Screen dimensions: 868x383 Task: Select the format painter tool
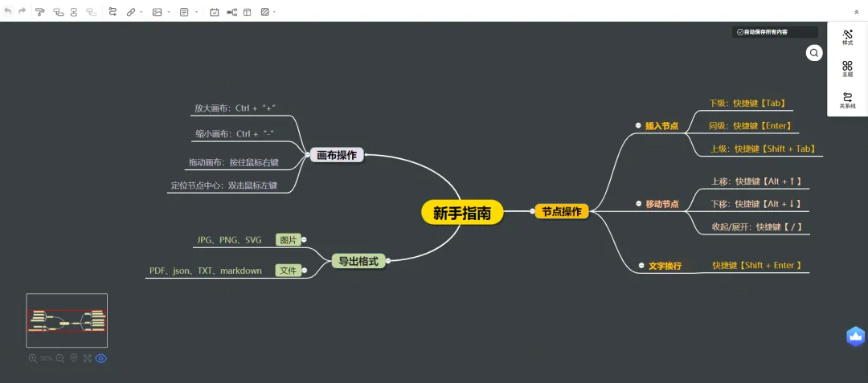(39, 11)
